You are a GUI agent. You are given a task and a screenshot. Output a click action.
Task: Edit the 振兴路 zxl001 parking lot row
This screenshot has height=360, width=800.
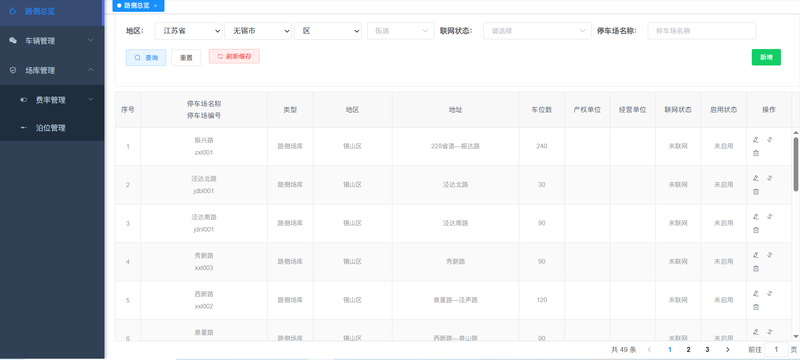click(x=756, y=140)
